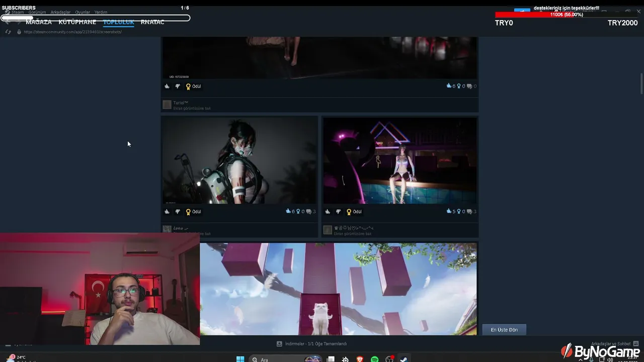Open the Steam menu

(x=18, y=12)
